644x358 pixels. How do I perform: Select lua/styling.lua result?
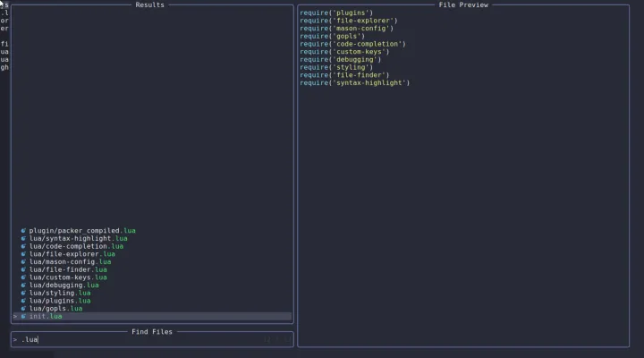(x=60, y=293)
